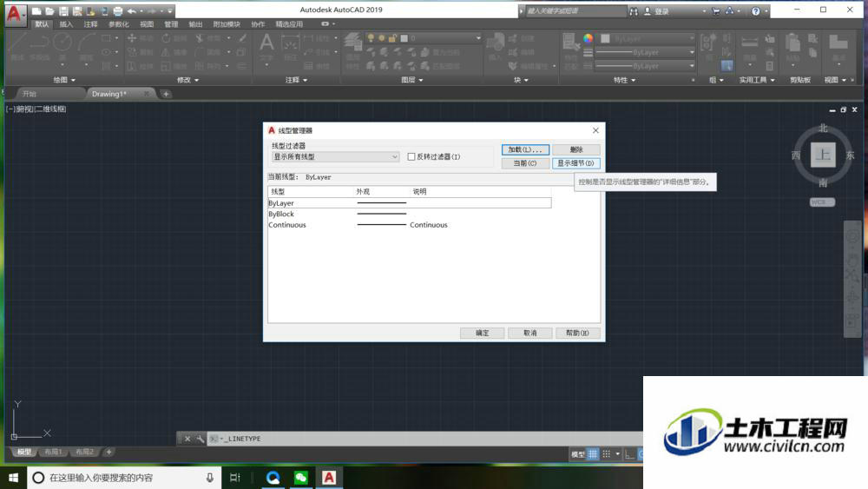Expand the Annotation panel dropdown
This screenshot has height=489, width=868.
[296, 80]
